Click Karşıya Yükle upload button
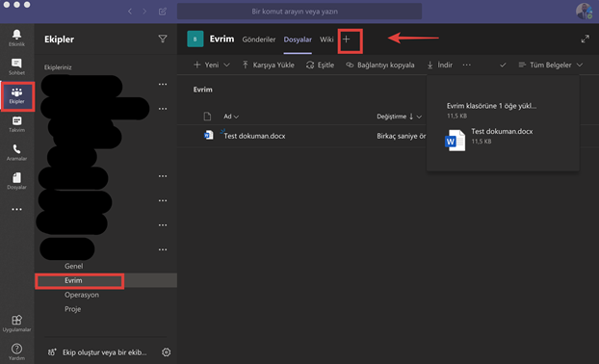Image resolution: width=599 pixels, height=364 pixels. click(x=268, y=65)
